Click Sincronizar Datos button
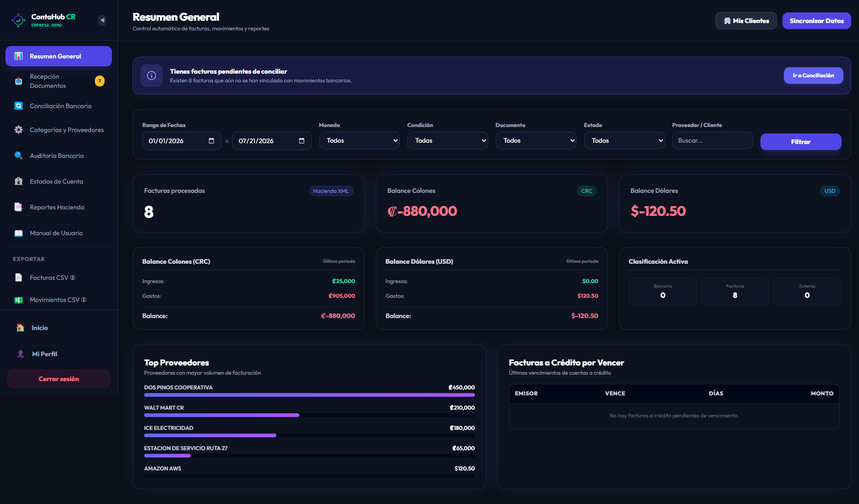859x504 pixels. (817, 21)
